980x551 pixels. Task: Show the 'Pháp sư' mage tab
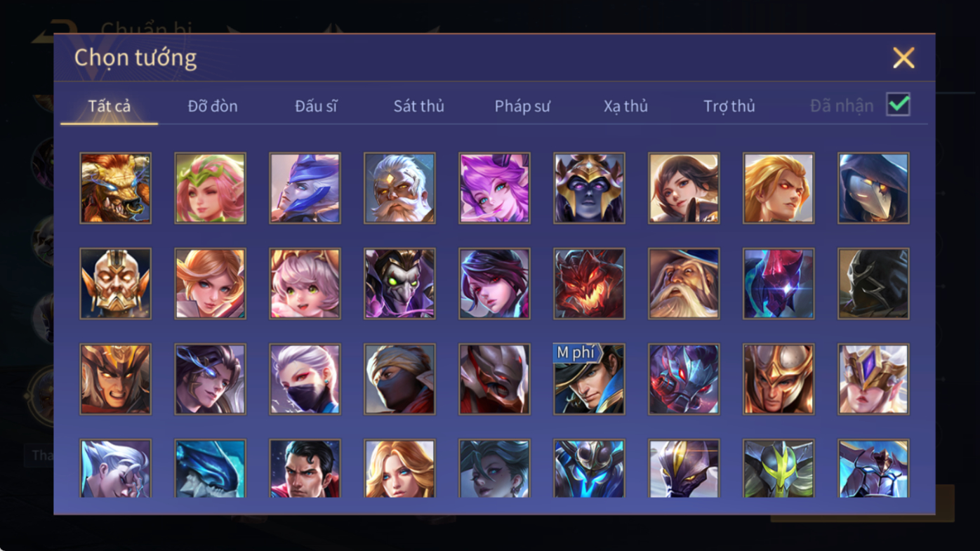tap(522, 106)
